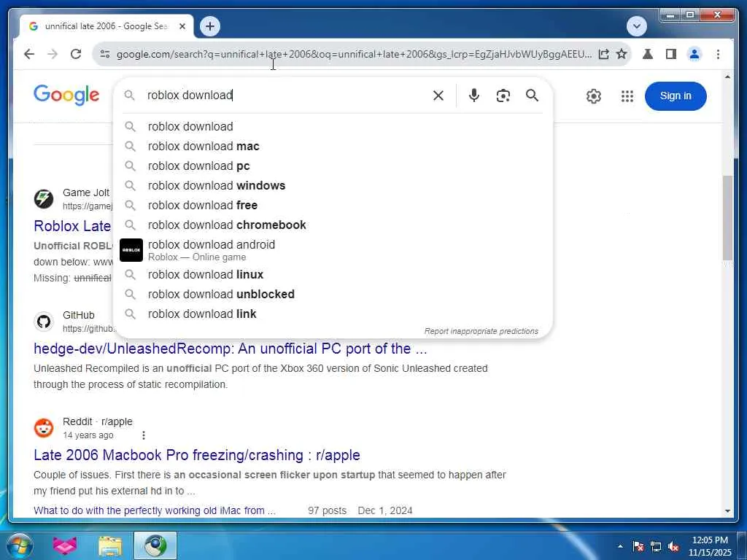Switch to the unnifical late 2006 Google tab
The height and width of the screenshot is (560, 747).
[x=106, y=27]
